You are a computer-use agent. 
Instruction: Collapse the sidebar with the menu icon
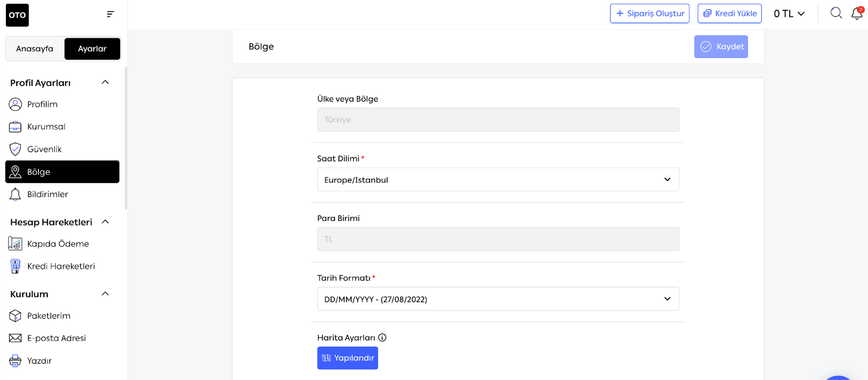point(110,14)
